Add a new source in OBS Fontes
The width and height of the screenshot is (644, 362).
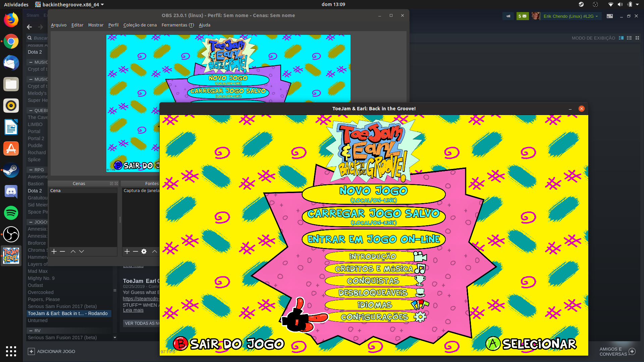click(x=127, y=251)
